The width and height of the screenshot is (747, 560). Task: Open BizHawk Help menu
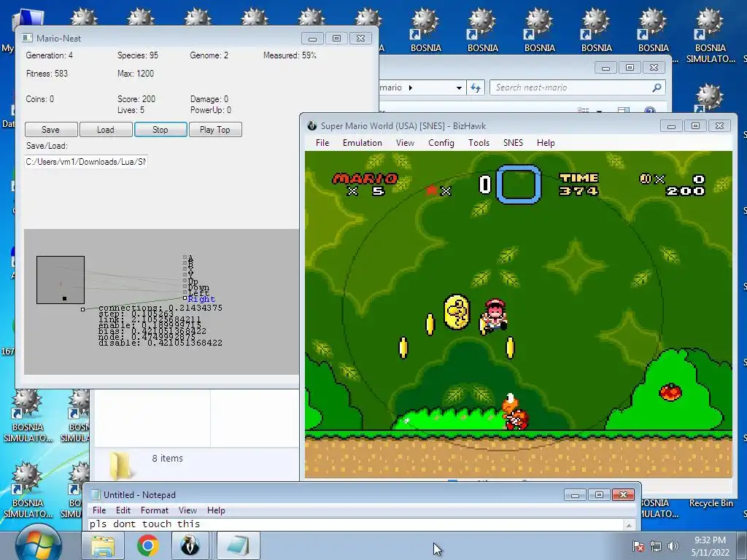tap(546, 143)
